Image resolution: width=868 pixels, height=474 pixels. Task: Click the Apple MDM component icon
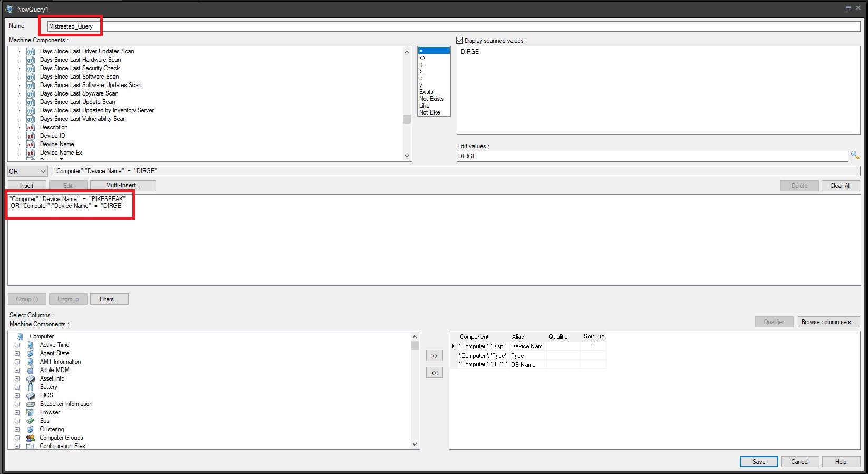pyautogui.click(x=31, y=370)
